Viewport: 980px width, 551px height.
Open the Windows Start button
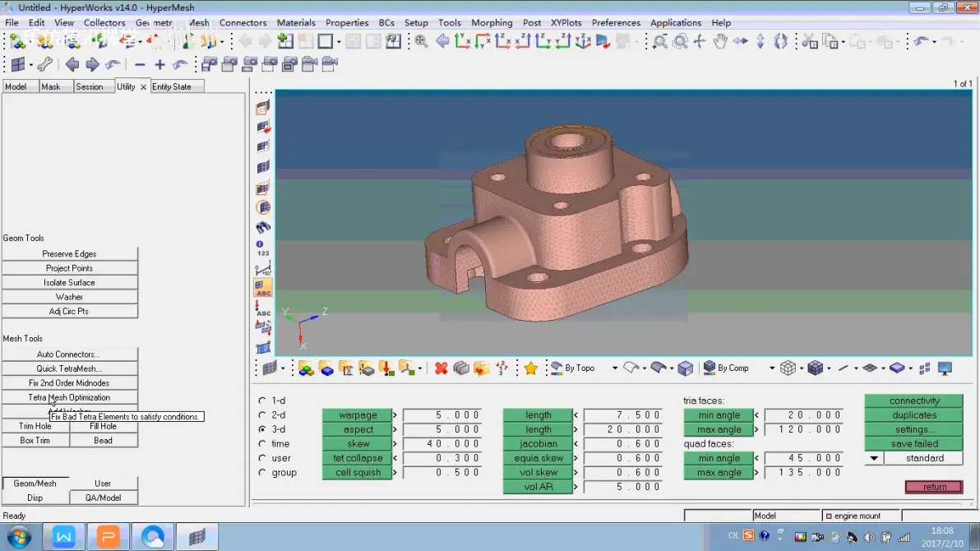point(20,537)
